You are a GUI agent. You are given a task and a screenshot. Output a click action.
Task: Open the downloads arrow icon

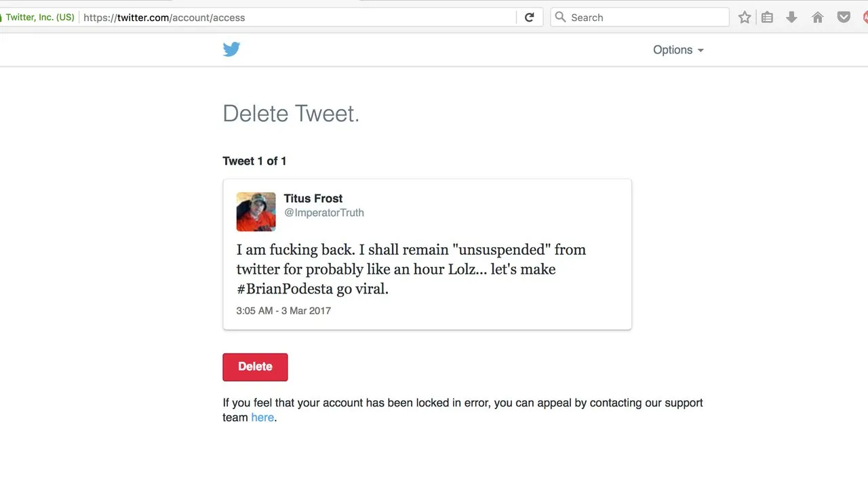click(791, 18)
